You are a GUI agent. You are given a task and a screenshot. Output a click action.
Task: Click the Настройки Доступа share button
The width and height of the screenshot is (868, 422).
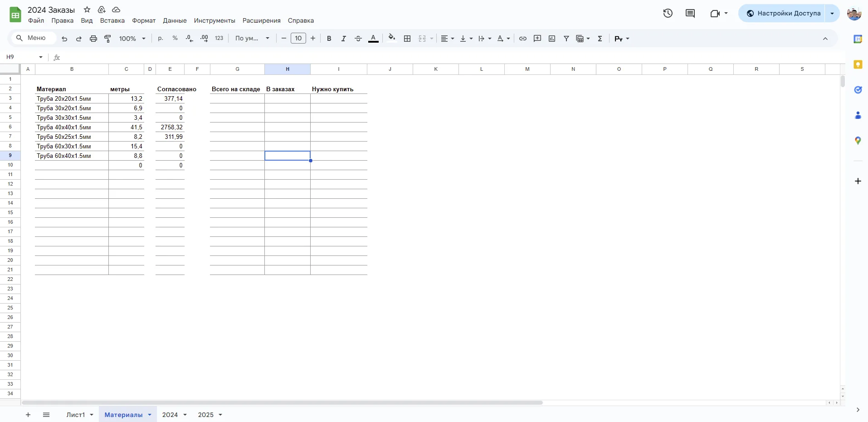click(783, 13)
